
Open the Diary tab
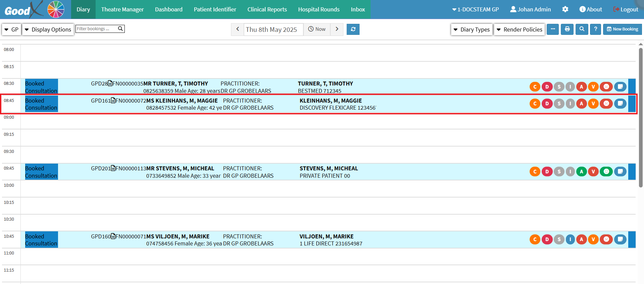[83, 9]
